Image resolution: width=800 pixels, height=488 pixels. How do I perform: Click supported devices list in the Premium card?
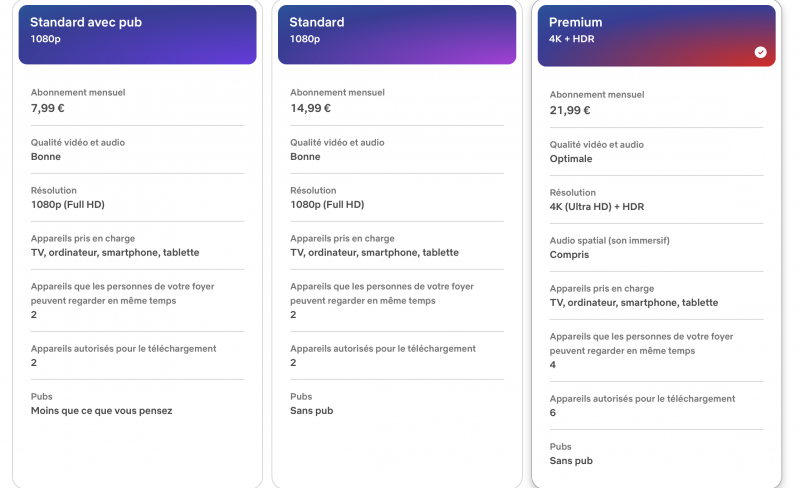pyautogui.click(x=634, y=302)
